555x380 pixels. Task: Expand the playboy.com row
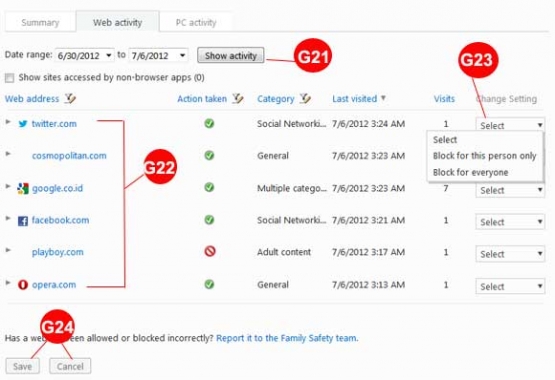[8, 250]
